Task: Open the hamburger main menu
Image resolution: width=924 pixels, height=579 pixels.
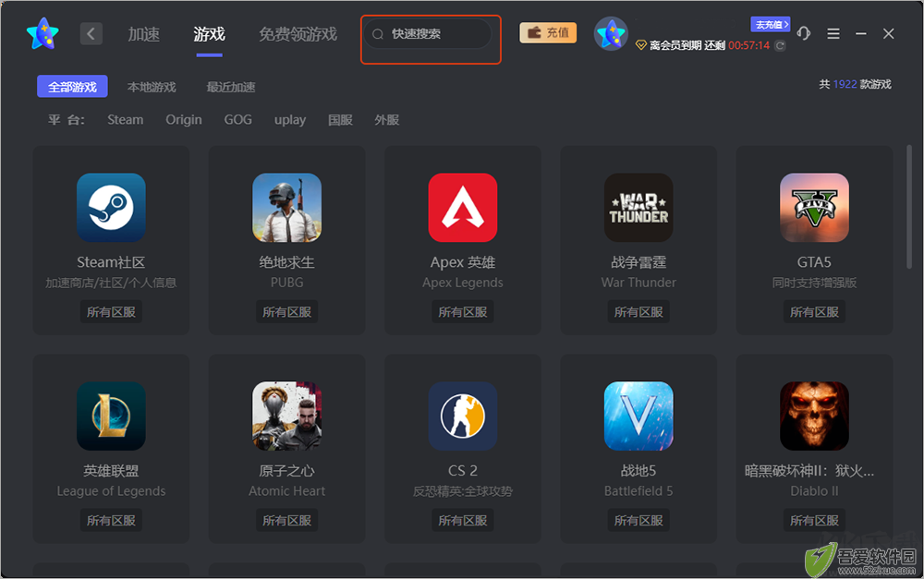Action: coord(833,33)
